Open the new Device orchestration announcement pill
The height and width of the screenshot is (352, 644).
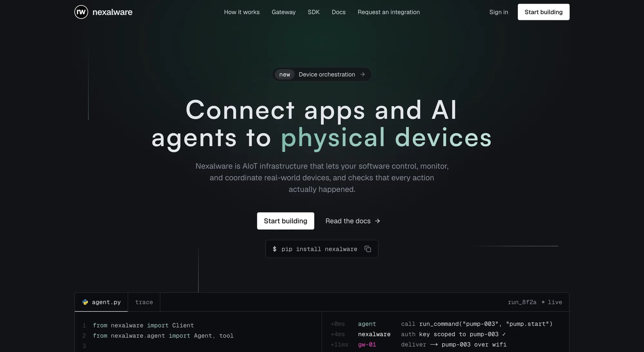(x=322, y=74)
